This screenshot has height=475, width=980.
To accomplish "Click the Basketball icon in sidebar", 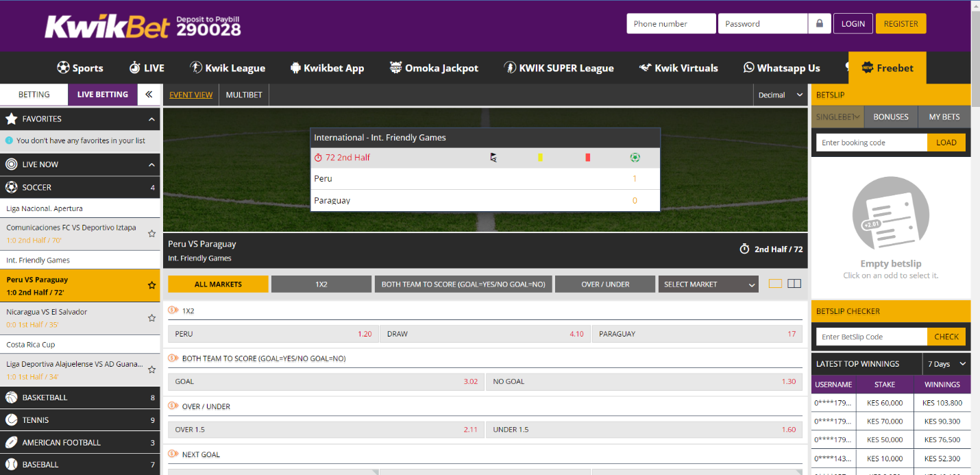I will tap(11, 398).
